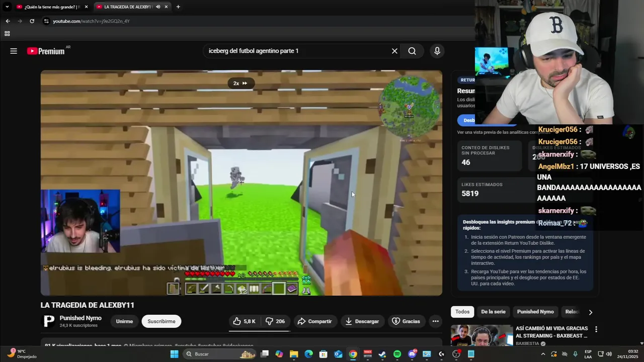Open the YouTube hamburger guide menu
This screenshot has height=362, width=644.
[14, 51]
